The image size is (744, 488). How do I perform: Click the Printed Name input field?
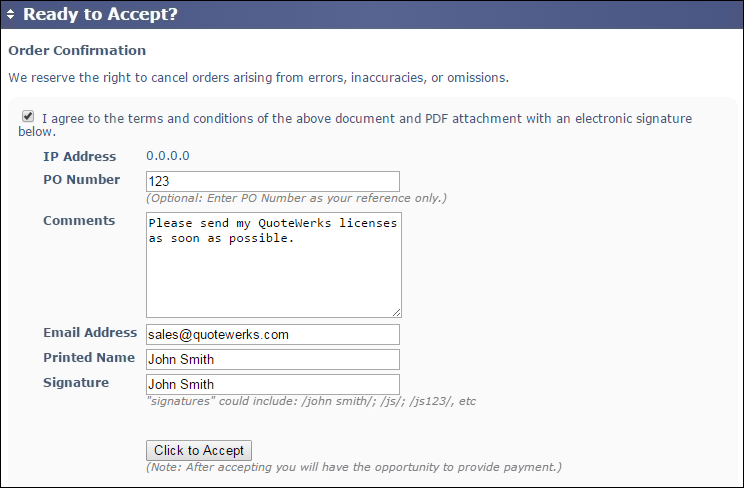(x=272, y=359)
